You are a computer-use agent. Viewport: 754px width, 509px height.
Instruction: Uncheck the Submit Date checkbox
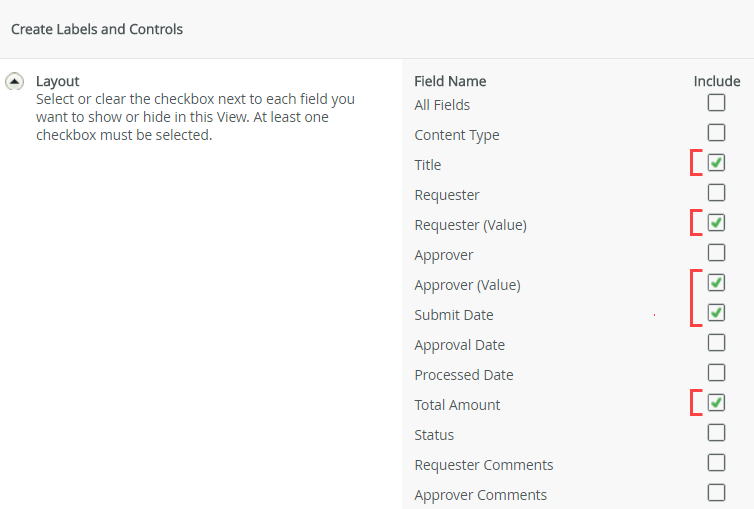click(x=716, y=312)
